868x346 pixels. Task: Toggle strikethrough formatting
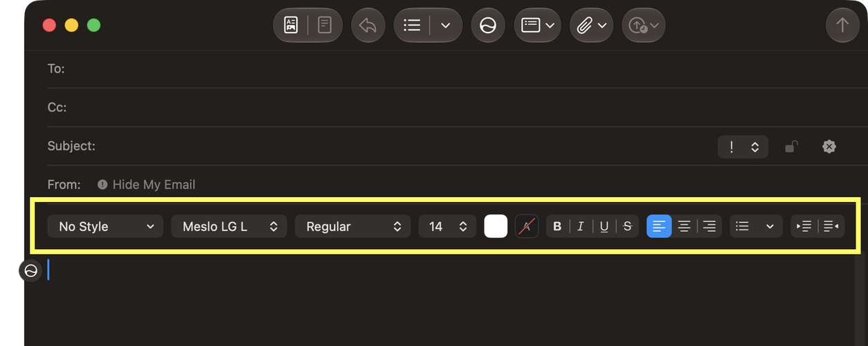click(x=628, y=226)
